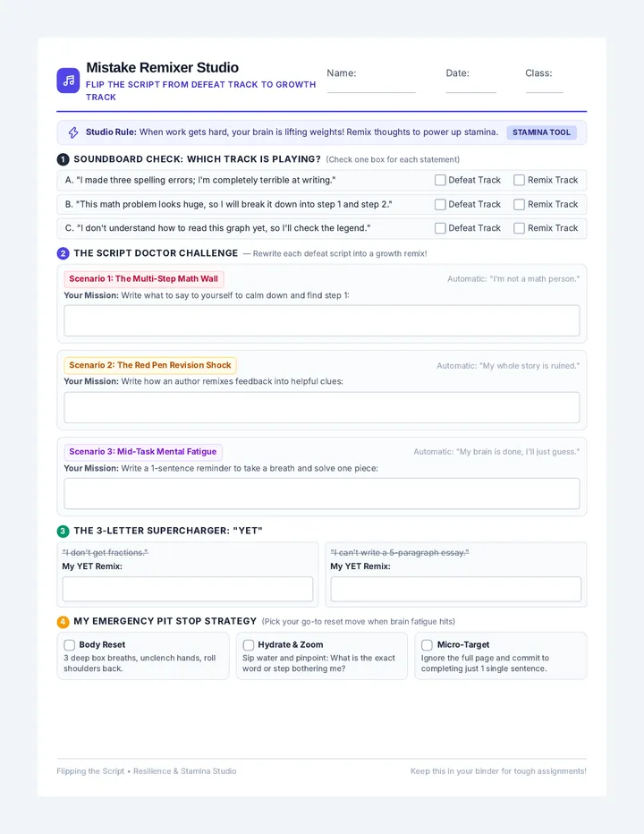This screenshot has height=834, width=644.
Task: Click the 5-paragraph essay YET Remix box
Action: pos(456,590)
